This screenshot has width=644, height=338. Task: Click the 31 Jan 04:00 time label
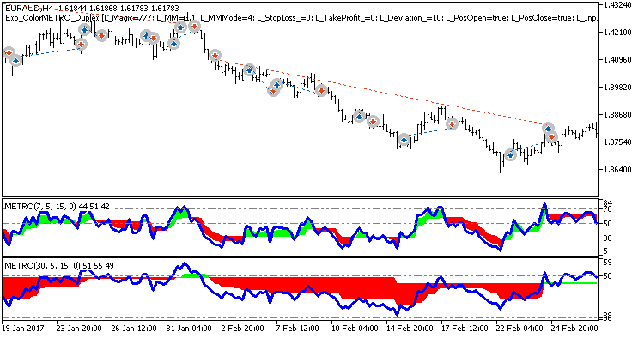tap(189, 329)
